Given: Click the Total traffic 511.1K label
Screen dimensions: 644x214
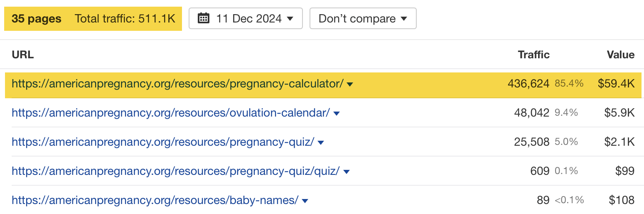Looking at the screenshot, I should coord(125,19).
